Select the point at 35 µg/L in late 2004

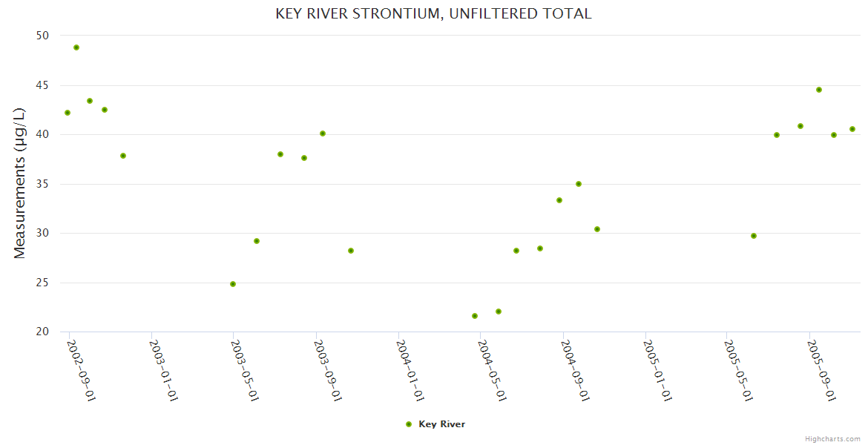(579, 184)
